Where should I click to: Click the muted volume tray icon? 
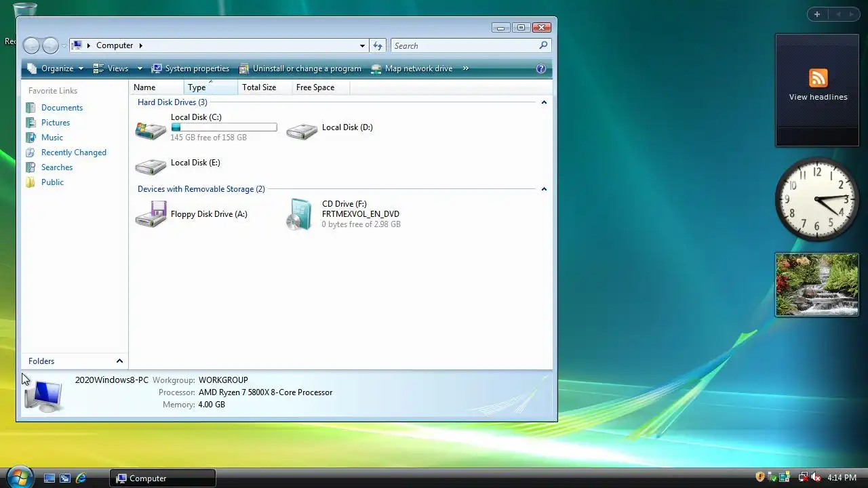pos(816,477)
